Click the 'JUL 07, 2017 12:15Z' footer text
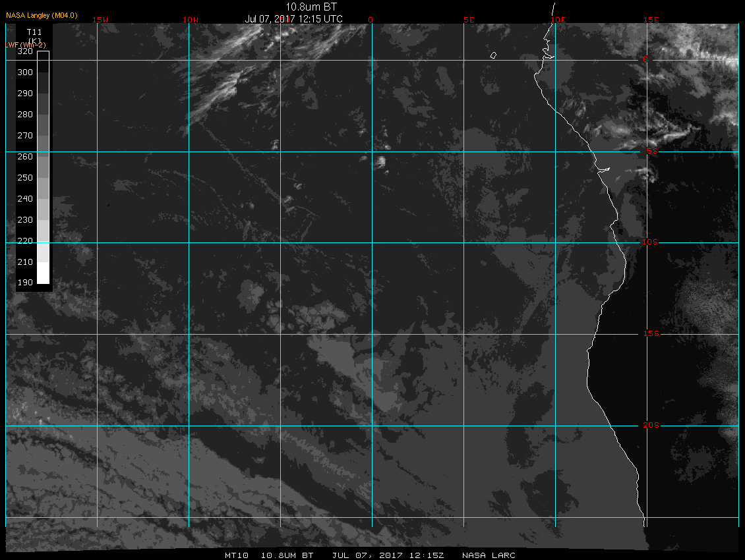 click(x=388, y=555)
